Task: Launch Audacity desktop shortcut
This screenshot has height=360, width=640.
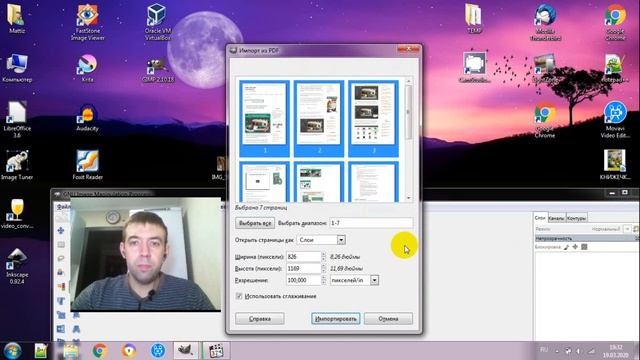Action: [87, 118]
